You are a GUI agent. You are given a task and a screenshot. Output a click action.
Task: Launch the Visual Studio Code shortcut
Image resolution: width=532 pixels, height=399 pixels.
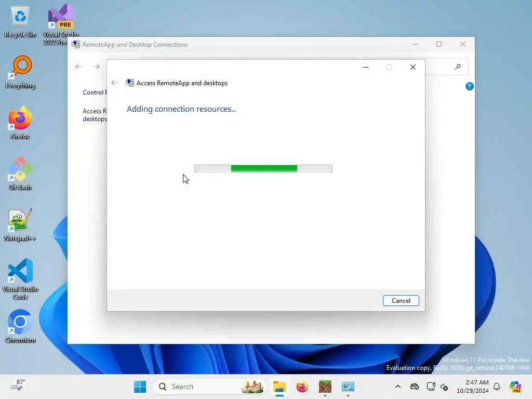point(20,279)
